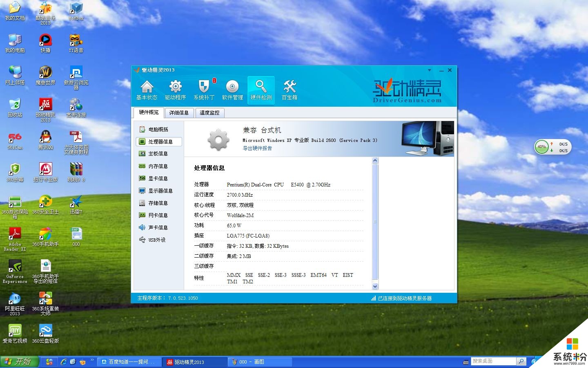The width and height of the screenshot is (588, 368).
Task: Select 网卡信息 in the sidebar
Action: tap(158, 215)
